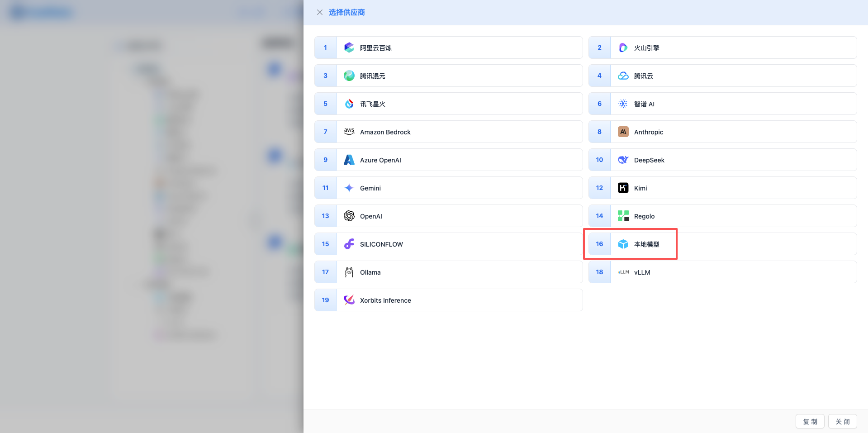Select the Ollama llama icon
The width and height of the screenshot is (868, 433).
(349, 272)
